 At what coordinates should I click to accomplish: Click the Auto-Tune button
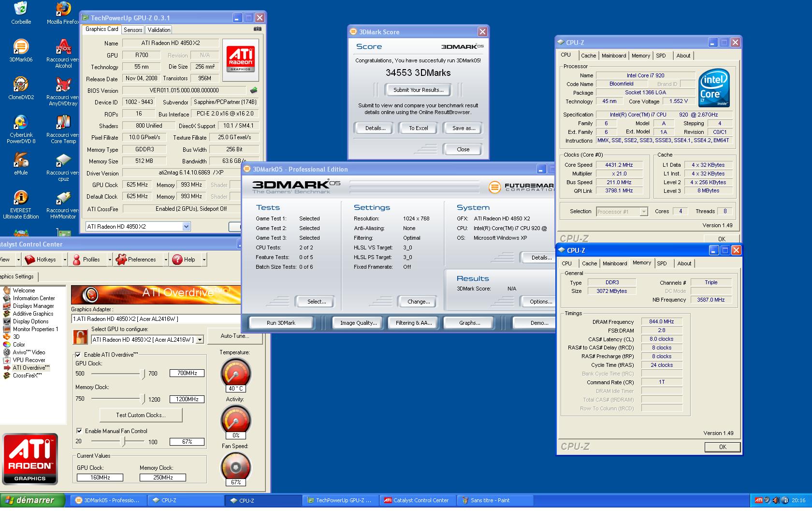pos(234,336)
